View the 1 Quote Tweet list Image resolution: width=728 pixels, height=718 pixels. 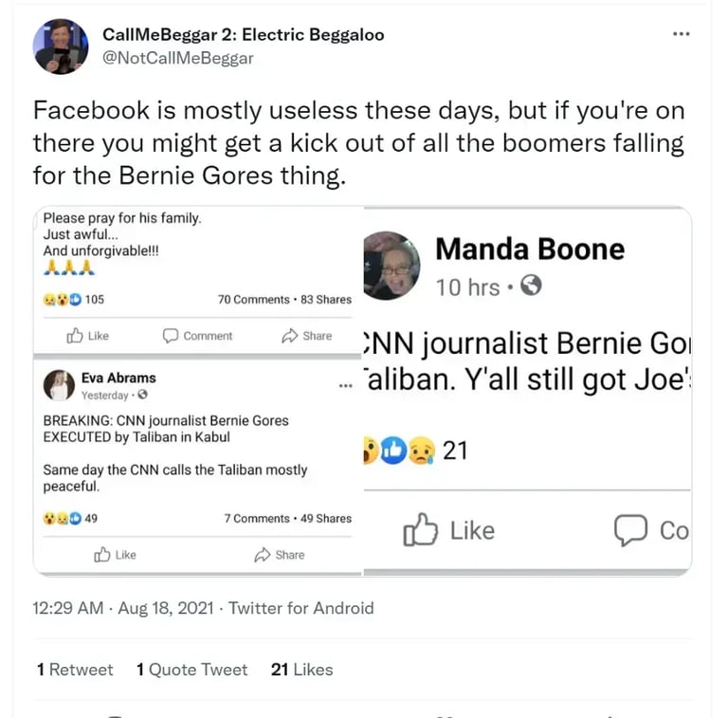coord(191,670)
